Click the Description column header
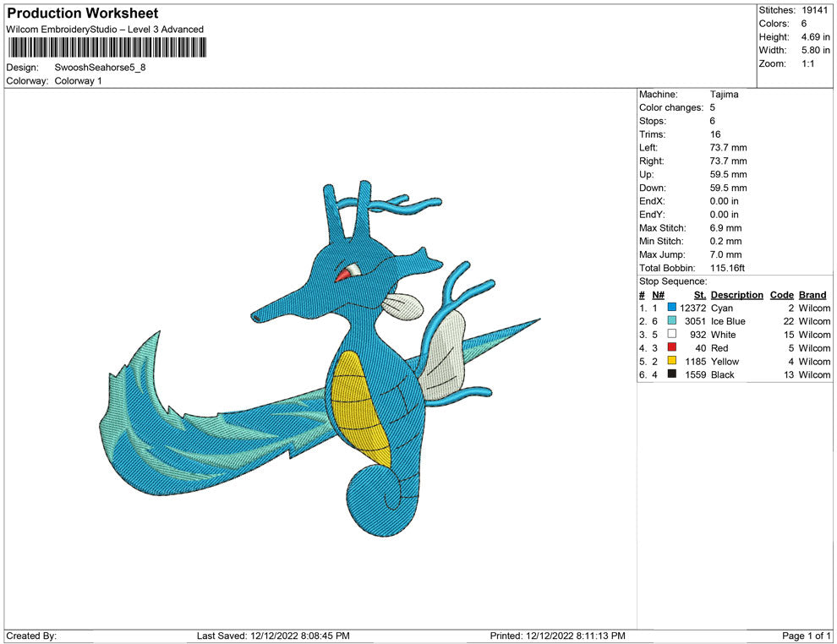The height and width of the screenshot is (644, 837). click(x=736, y=295)
